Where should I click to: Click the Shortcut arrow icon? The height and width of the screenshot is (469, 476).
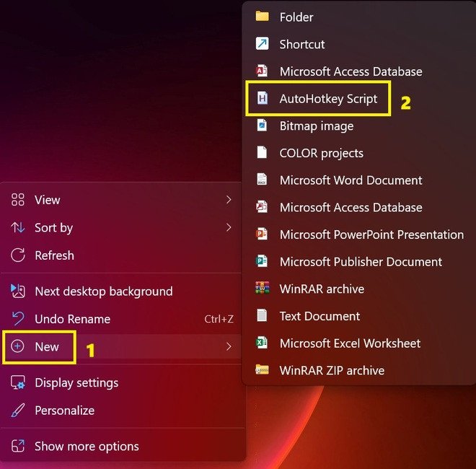pyautogui.click(x=262, y=44)
